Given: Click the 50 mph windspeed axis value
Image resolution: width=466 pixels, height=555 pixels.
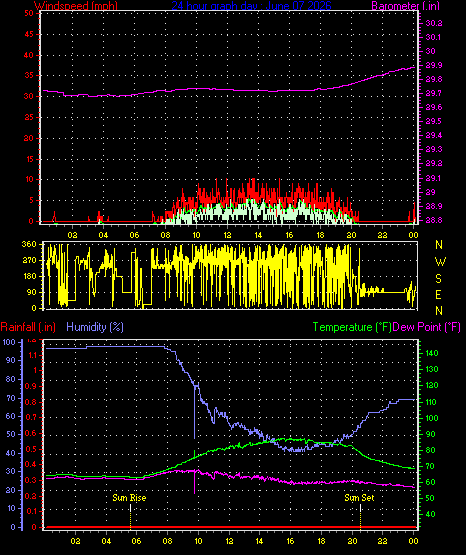Looking at the screenshot, I should point(29,13).
